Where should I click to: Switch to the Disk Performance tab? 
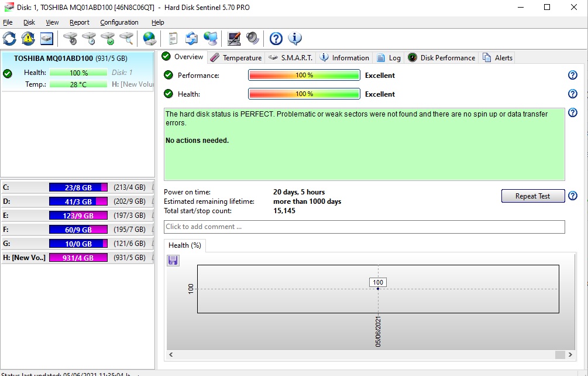pyautogui.click(x=441, y=58)
